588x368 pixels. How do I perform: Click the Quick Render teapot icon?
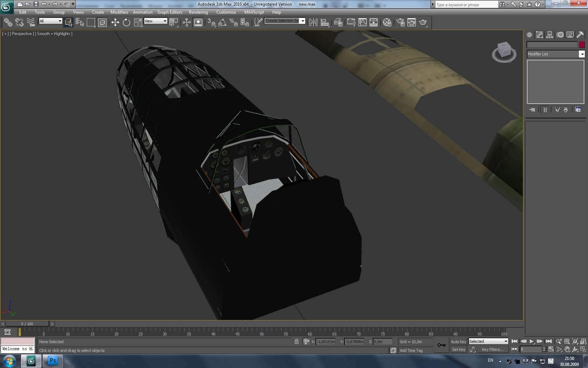(423, 22)
